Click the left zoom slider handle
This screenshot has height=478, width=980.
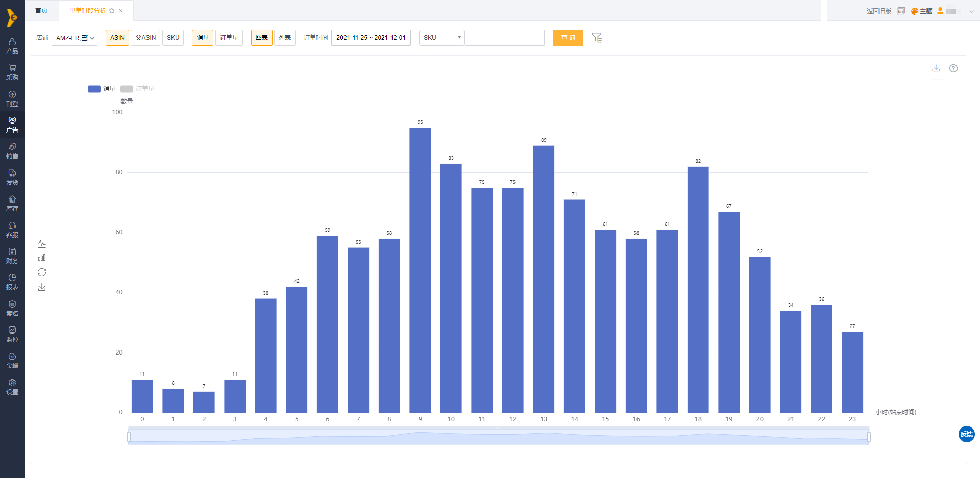coord(129,437)
